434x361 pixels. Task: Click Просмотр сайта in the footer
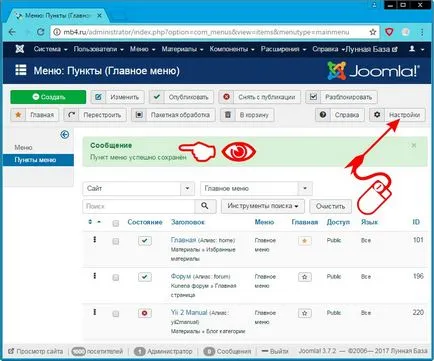point(36,351)
